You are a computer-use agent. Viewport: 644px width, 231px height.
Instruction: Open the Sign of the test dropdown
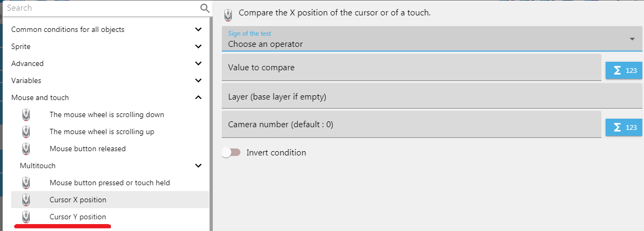(432, 39)
